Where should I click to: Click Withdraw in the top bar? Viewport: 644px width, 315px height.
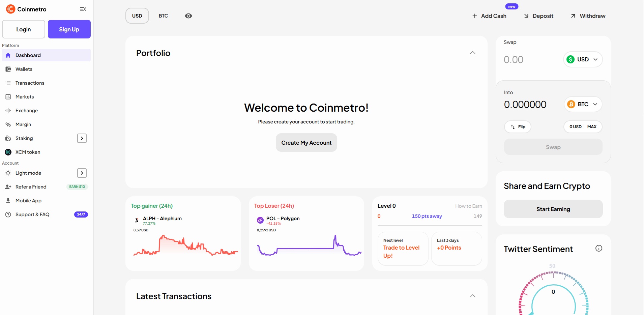point(588,16)
